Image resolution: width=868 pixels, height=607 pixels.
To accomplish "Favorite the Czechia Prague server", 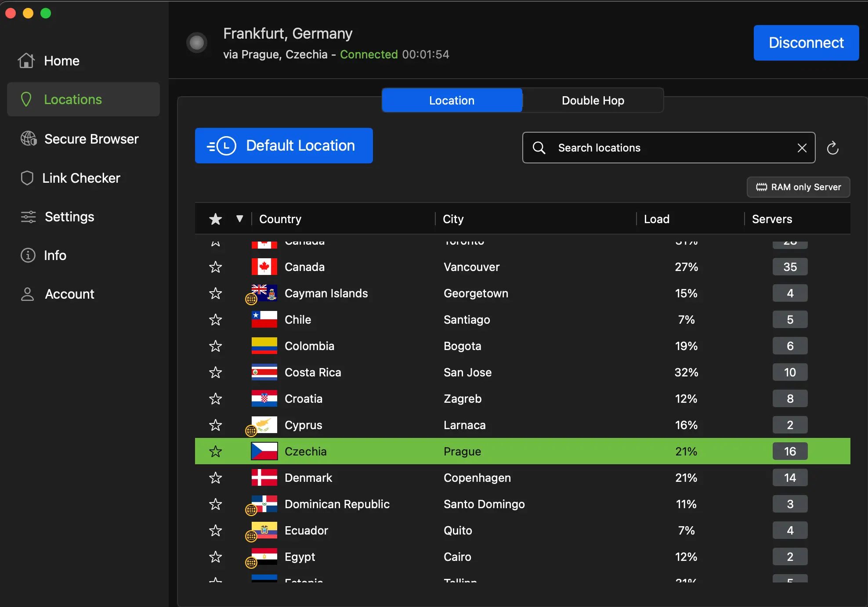I will point(215,451).
